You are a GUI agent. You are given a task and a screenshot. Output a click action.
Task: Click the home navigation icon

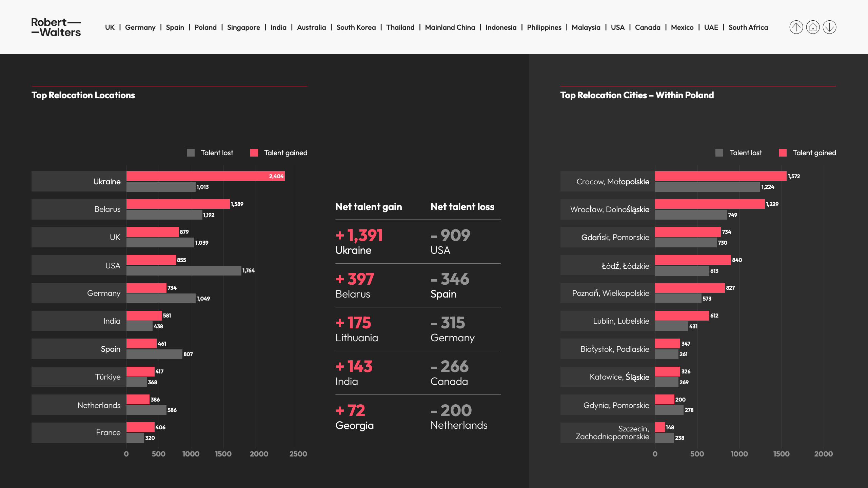pos(813,27)
